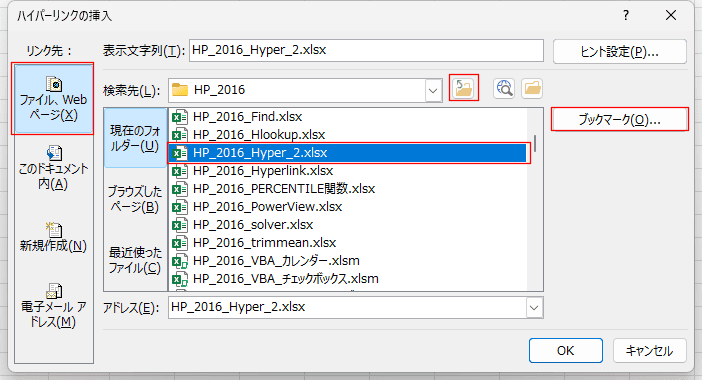Confirm with the OK button
The width and height of the screenshot is (702, 380).
tap(565, 350)
